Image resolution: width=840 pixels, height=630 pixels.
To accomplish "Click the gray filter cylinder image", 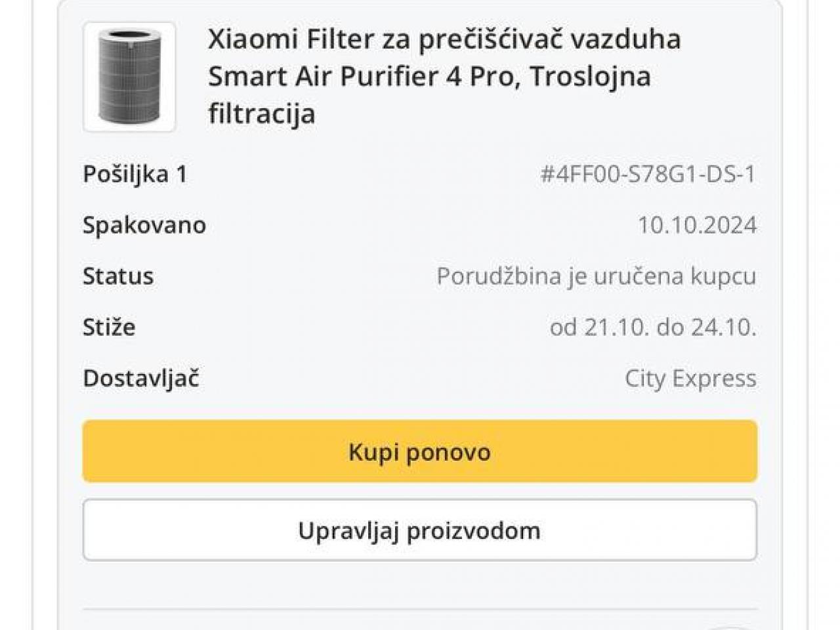I will [x=129, y=76].
